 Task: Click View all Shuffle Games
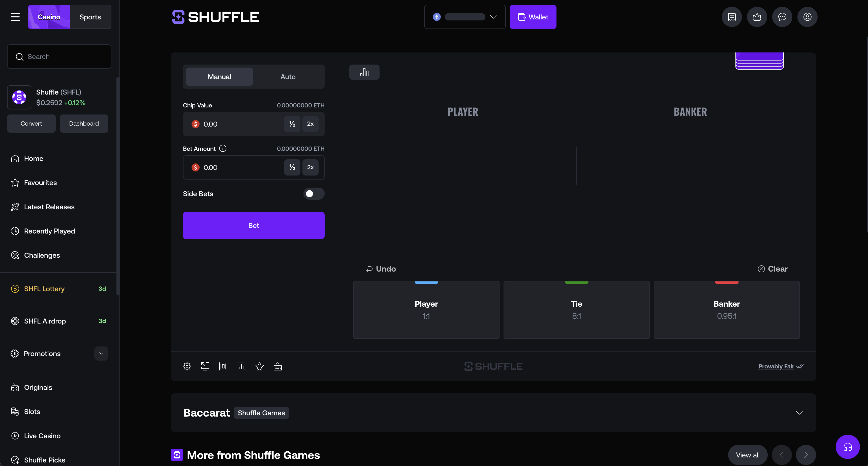748,455
